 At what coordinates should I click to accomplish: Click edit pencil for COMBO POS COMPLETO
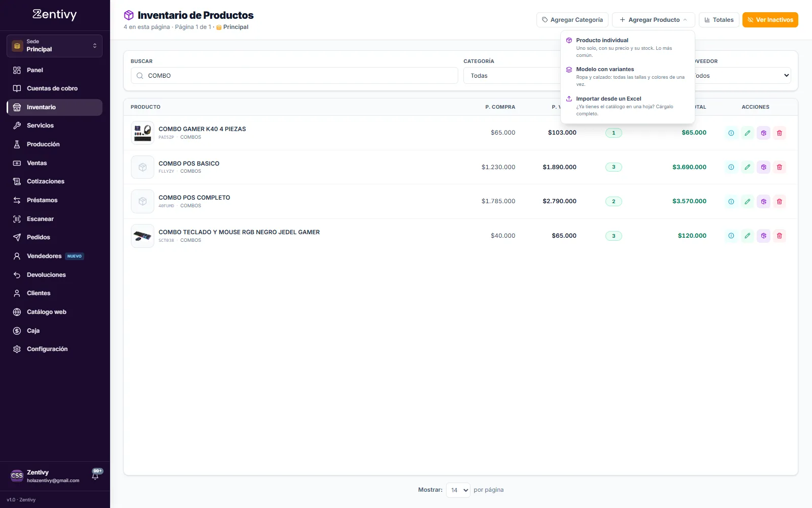tap(747, 202)
